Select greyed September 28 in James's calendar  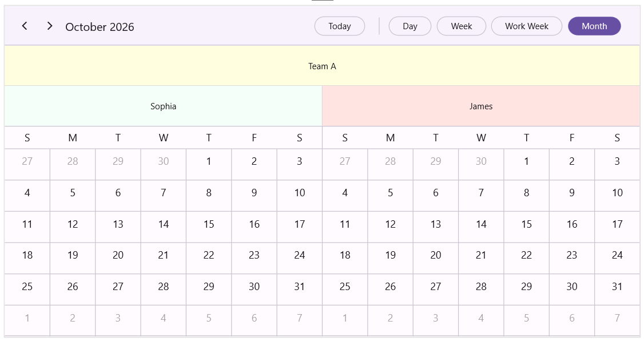point(390,164)
